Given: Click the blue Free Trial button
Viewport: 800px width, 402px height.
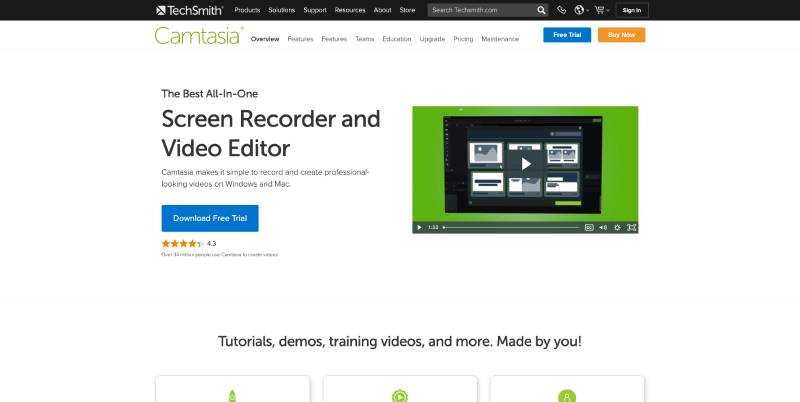Looking at the screenshot, I should (567, 35).
